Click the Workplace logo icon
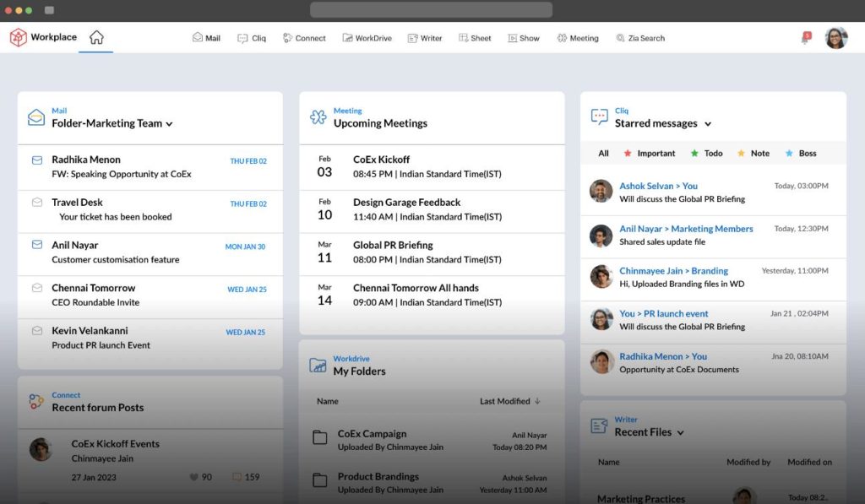865x504 pixels. [x=19, y=37]
